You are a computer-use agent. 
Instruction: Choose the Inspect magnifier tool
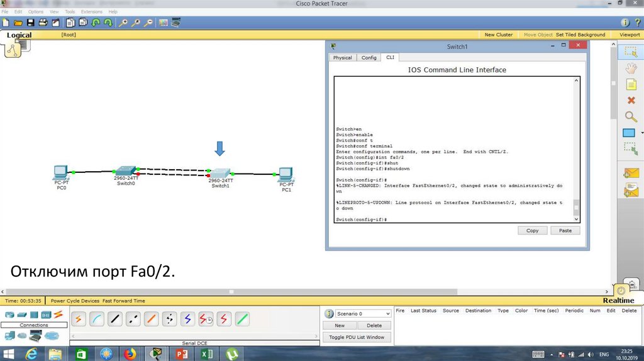point(631,116)
